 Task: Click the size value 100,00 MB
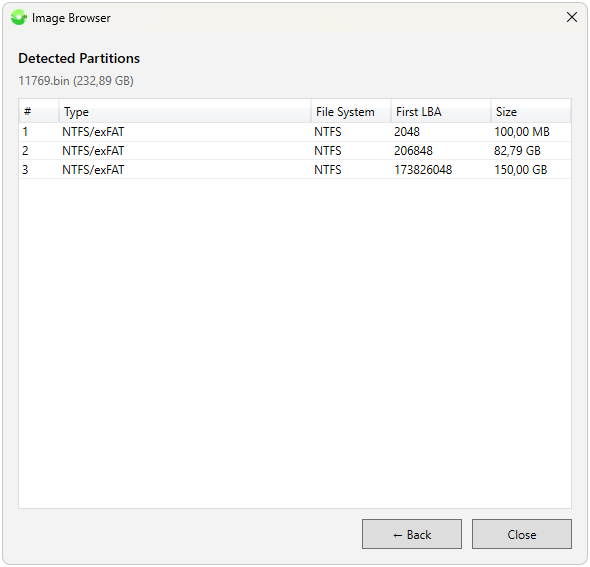click(x=522, y=132)
